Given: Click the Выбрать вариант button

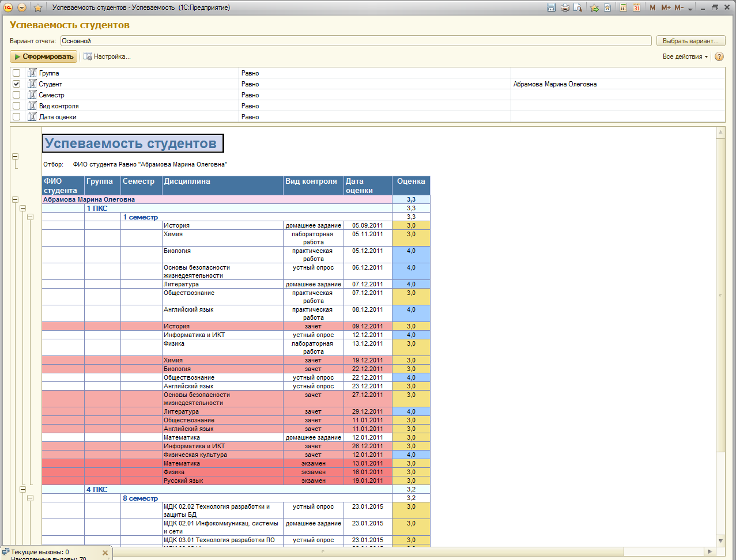Looking at the screenshot, I should click(690, 41).
